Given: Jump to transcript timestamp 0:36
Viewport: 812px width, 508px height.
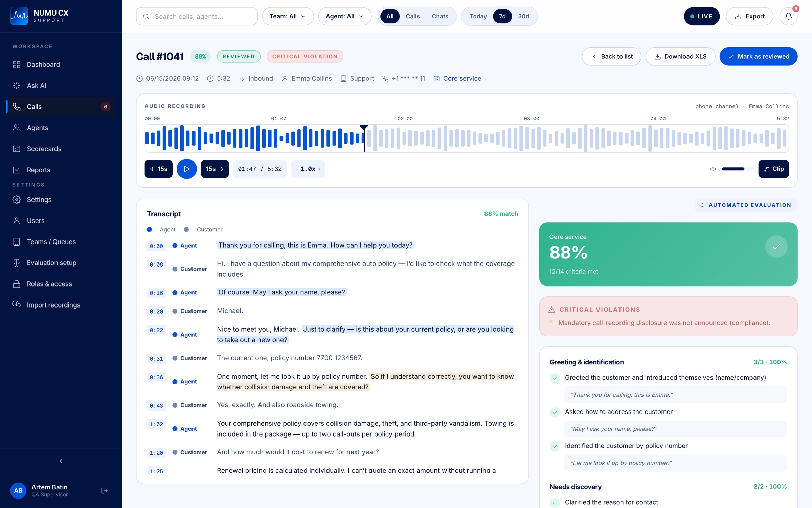Looking at the screenshot, I should pos(156,377).
